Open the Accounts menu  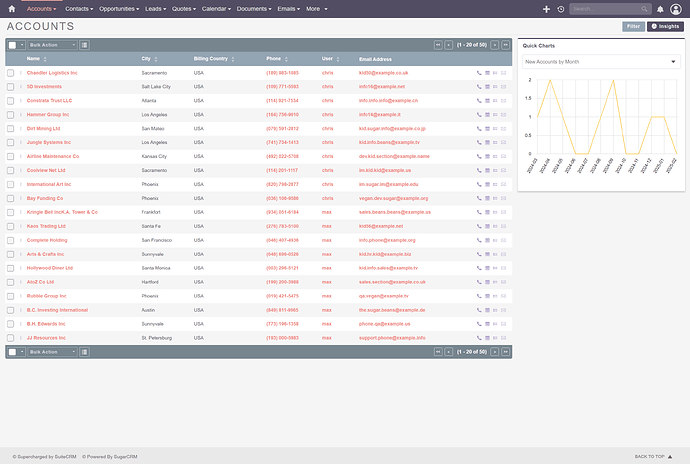pos(41,9)
